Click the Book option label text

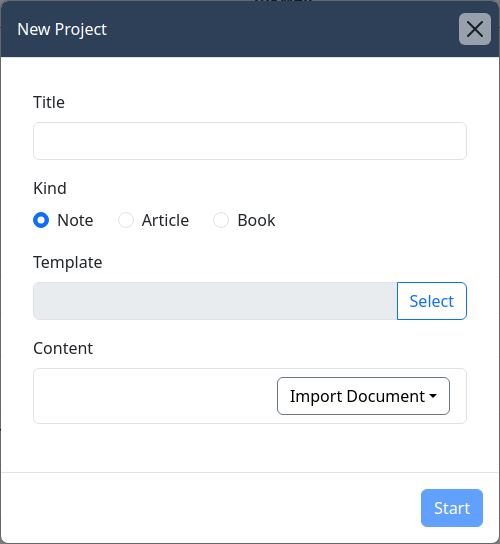tap(256, 220)
